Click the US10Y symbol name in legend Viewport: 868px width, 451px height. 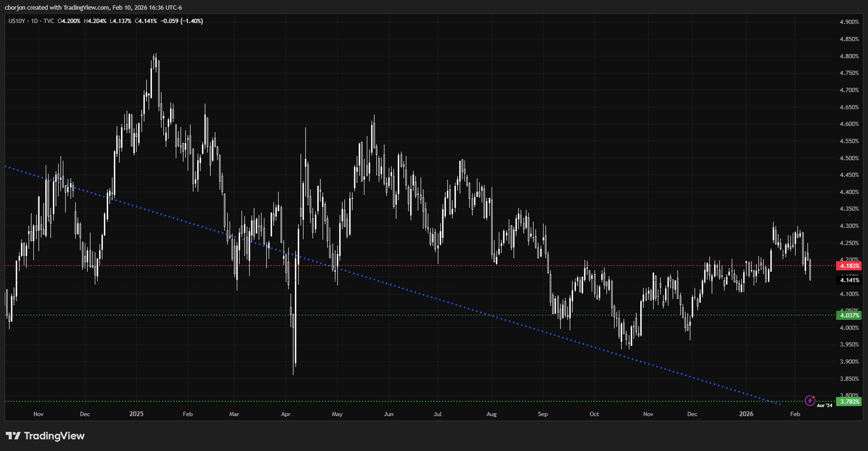pos(16,21)
